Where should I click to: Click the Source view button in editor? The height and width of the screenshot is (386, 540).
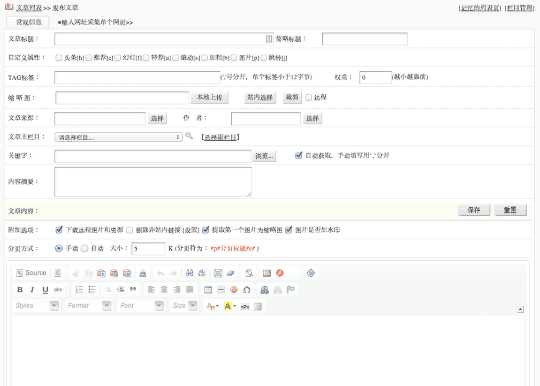point(31,273)
